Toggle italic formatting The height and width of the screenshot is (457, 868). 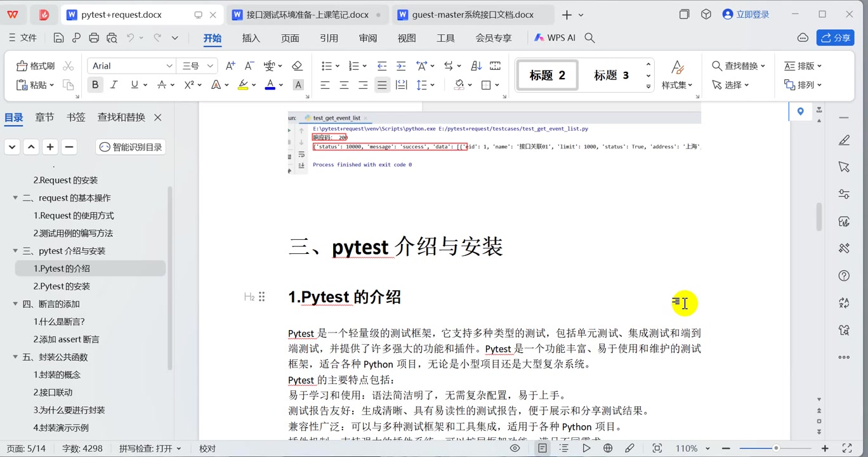113,84
